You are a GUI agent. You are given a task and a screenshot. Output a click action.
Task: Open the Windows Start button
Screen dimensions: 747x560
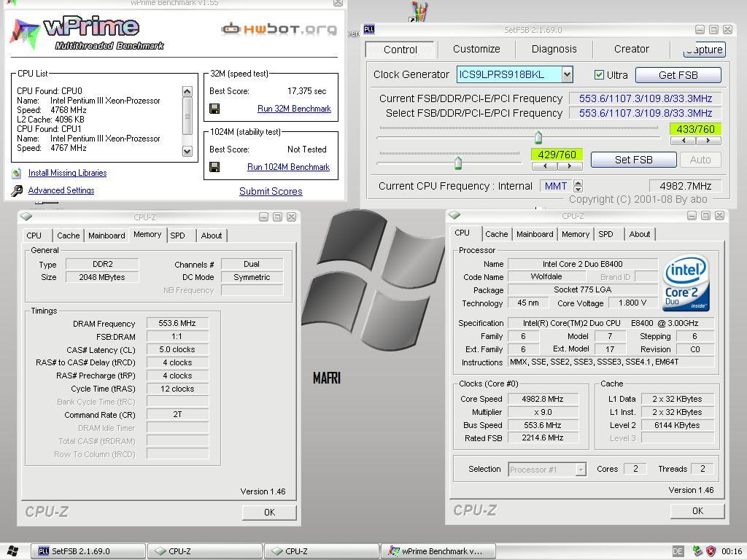(12, 551)
